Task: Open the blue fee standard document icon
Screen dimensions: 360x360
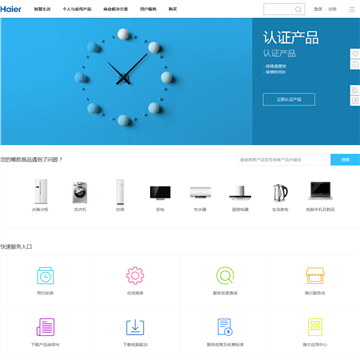Action: 225,327
